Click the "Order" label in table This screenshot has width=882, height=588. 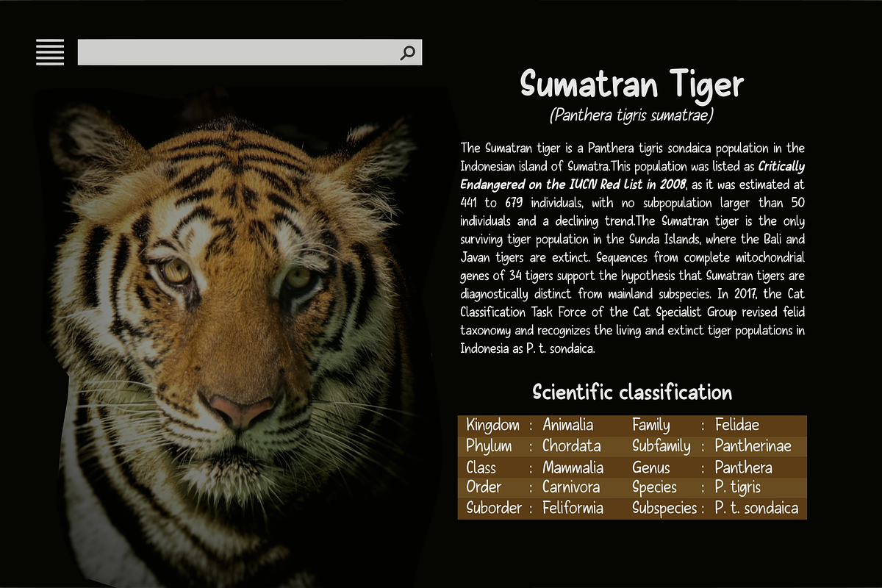point(484,487)
